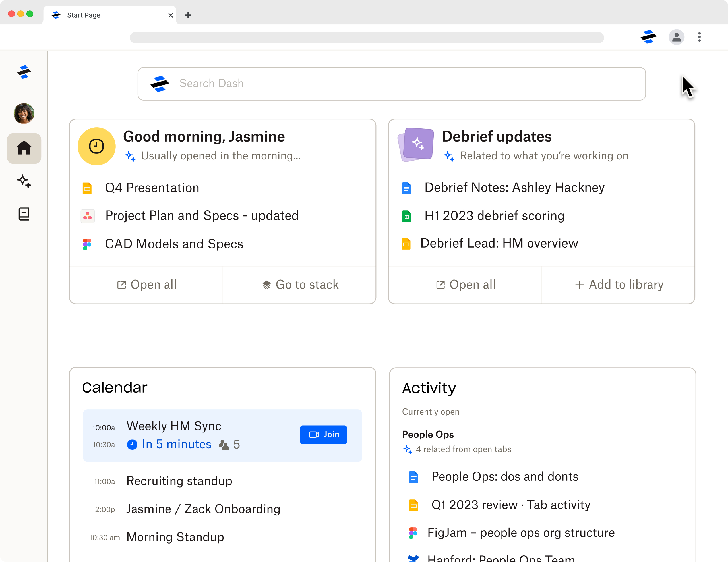Click Jasmine's profile photo in sidebar
Image resolution: width=728 pixels, height=562 pixels.
click(24, 113)
